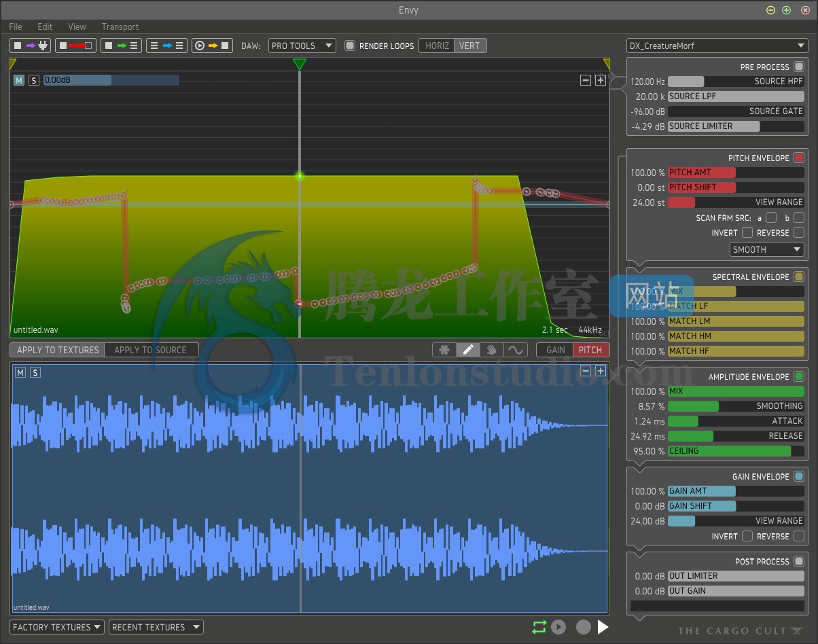Enable Invert in Gain Envelope
This screenshot has width=818, height=644.
pos(747,536)
